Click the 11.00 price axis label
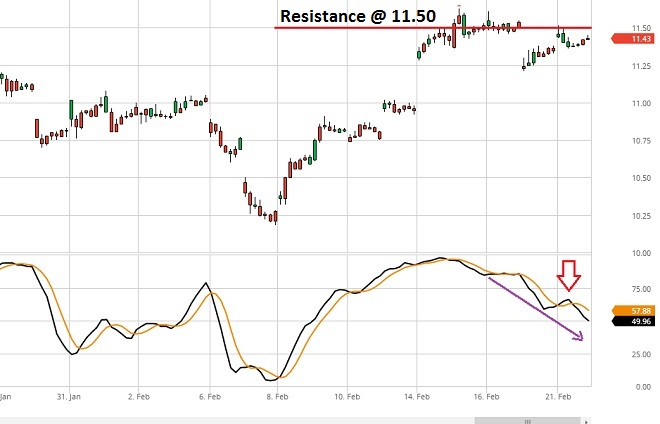The image size is (660, 424). tap(641, 104)
